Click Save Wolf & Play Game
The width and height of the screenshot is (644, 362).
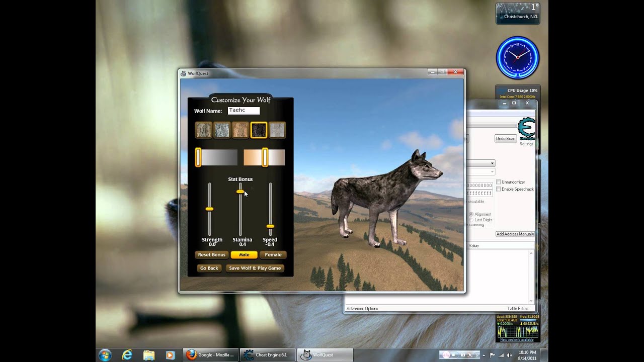(x=255, y=268)
